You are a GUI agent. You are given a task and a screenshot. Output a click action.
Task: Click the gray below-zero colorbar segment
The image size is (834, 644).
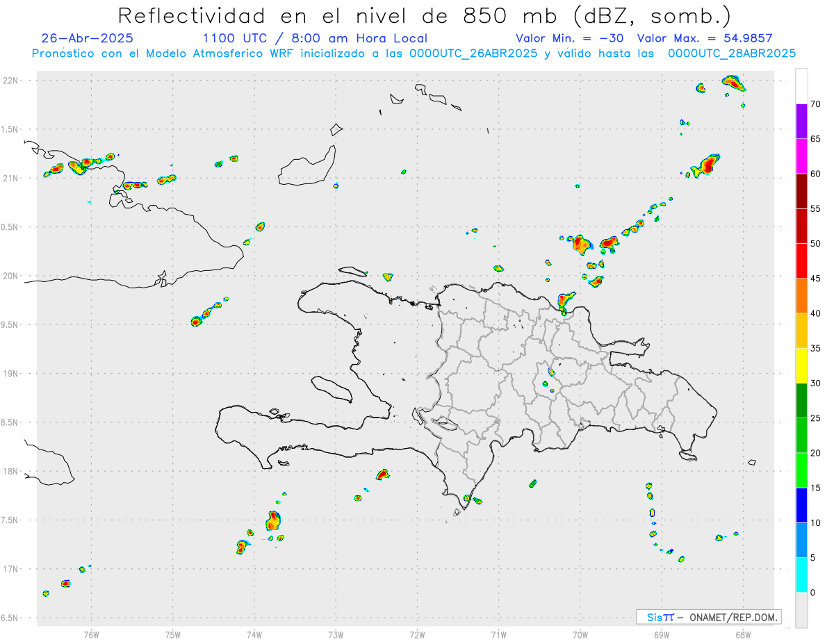coord(801,610)
